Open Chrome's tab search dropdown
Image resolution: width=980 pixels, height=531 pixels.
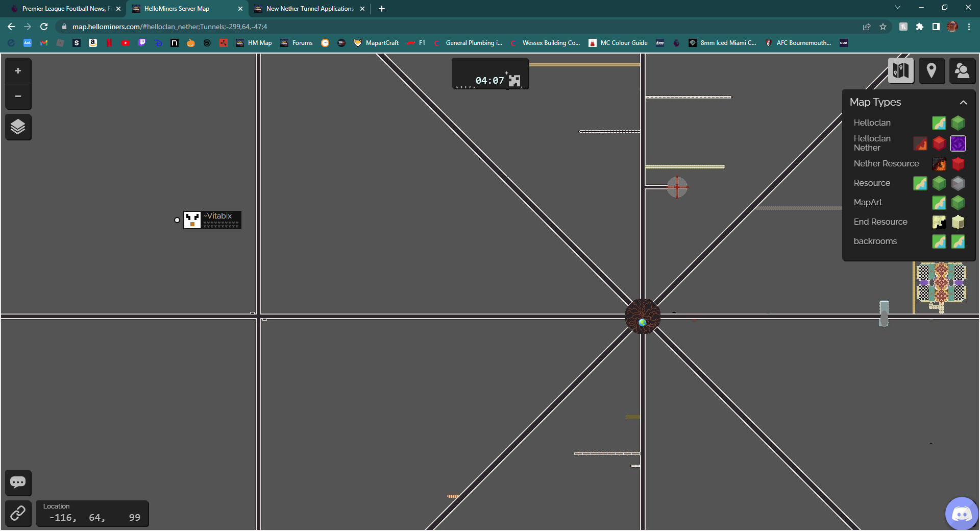pyautogui.click(x=898, y=8)
